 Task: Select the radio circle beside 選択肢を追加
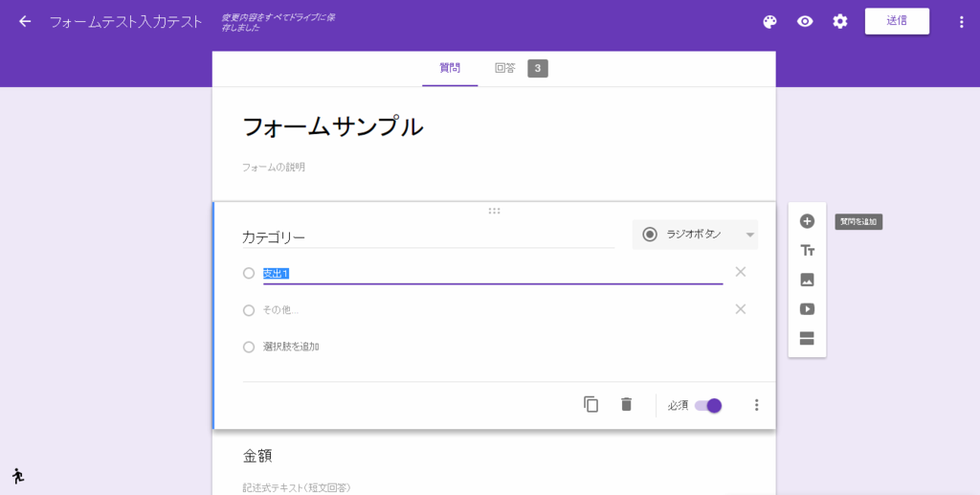[249, 347]
